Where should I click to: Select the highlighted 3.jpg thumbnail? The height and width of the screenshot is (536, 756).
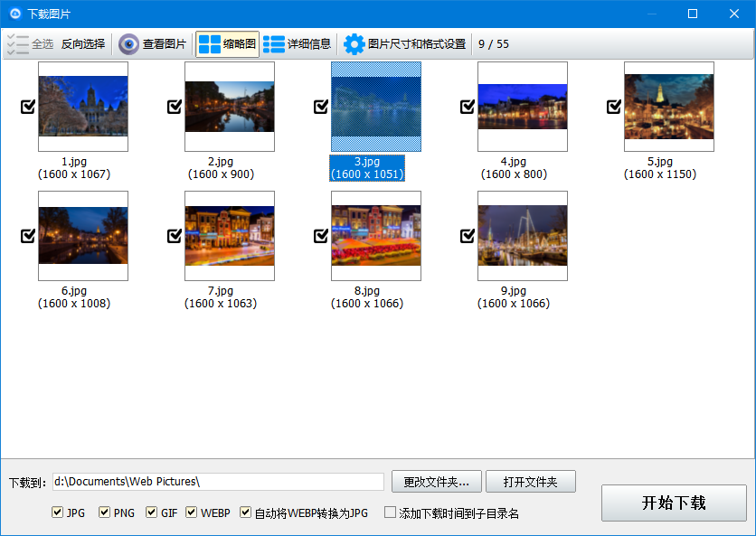point(375,107)
